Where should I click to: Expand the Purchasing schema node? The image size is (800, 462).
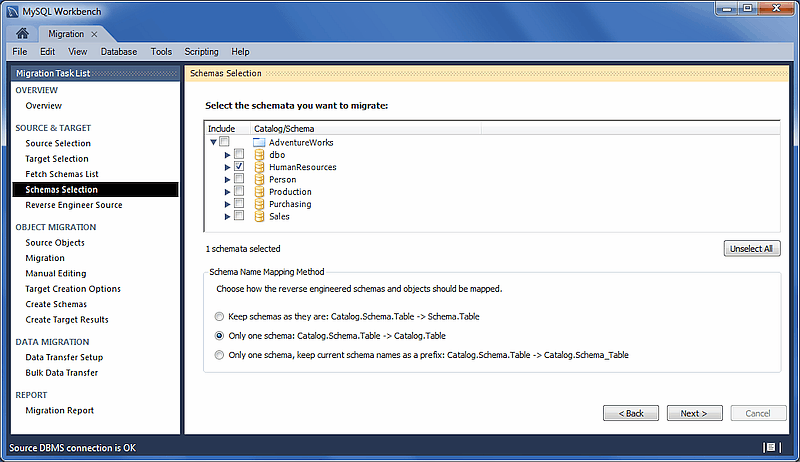click(x=228, y=204)
